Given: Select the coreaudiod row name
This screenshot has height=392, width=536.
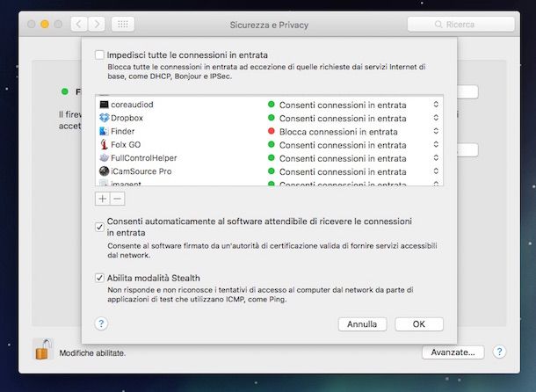Looking at the screenshot, I should pos(132,105).
